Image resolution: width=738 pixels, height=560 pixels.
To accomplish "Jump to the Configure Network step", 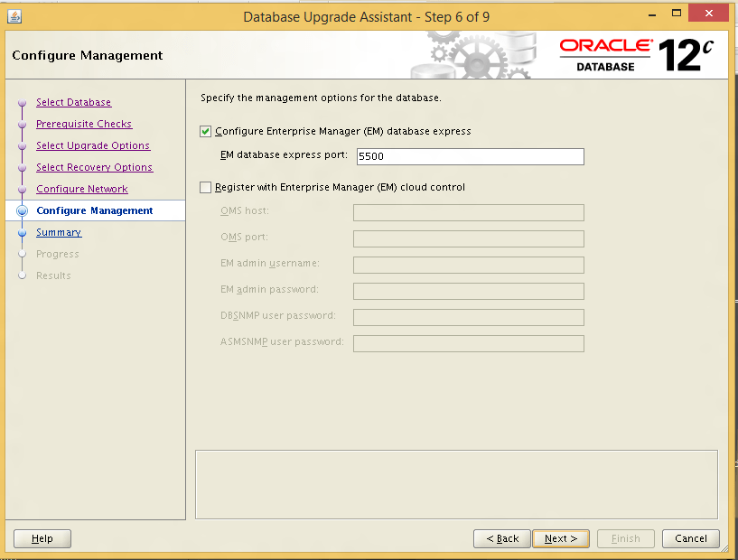I will 82,189.
